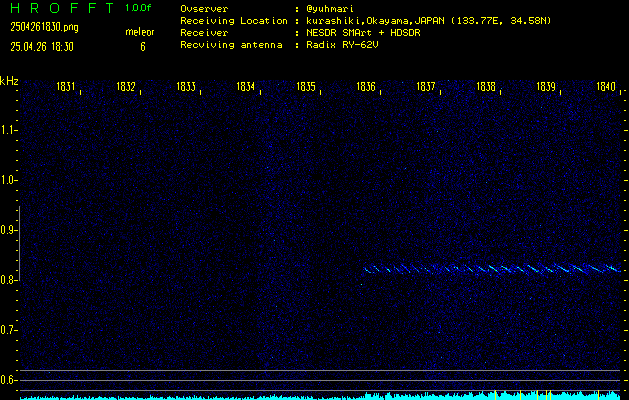Click the meteor label in the header

click(140, 32)
